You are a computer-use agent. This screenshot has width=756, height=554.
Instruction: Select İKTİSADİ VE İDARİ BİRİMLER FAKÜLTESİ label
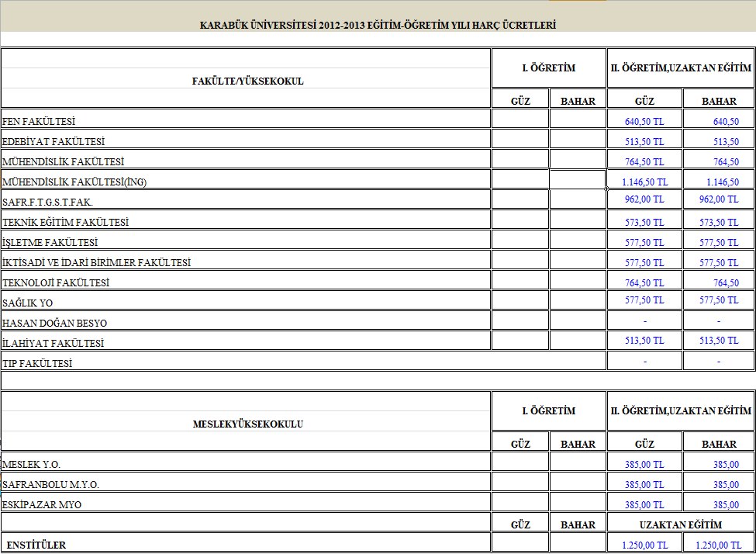click(x=96, y=263)
